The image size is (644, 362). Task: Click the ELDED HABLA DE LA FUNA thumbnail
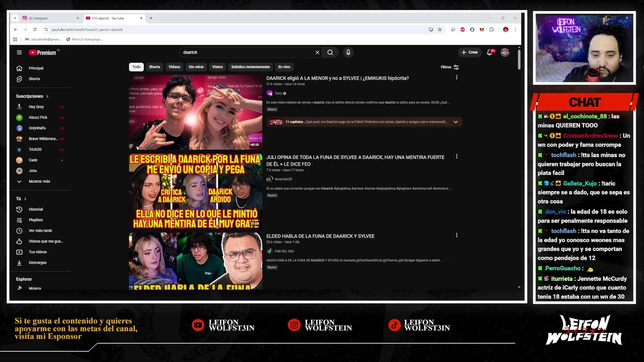coord(196,261)
